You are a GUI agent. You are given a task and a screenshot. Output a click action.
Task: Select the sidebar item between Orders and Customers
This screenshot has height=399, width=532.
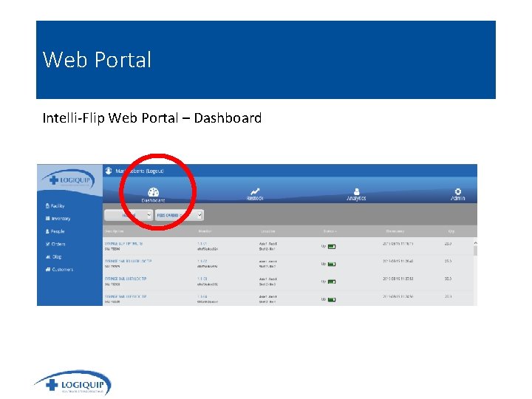click(54, 257)
